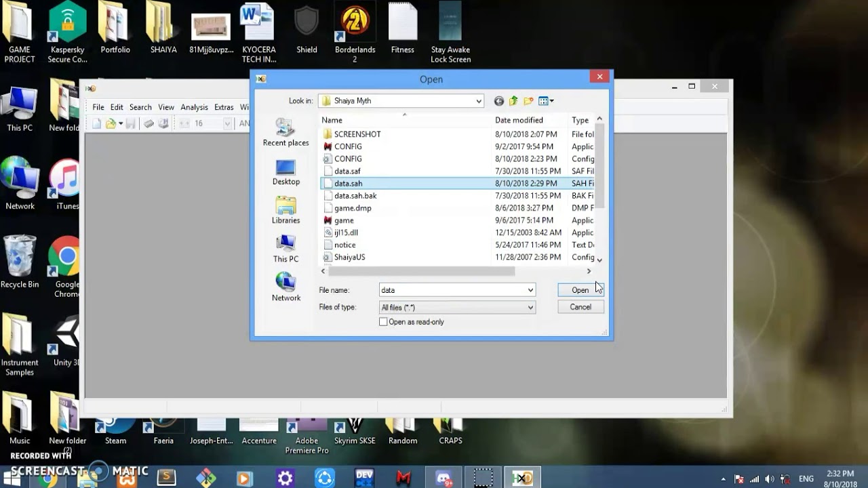Open Stay Awake Lock Screen icon
Image resolution: width=868 pixels, height=488 pixels.
point(450,33)
